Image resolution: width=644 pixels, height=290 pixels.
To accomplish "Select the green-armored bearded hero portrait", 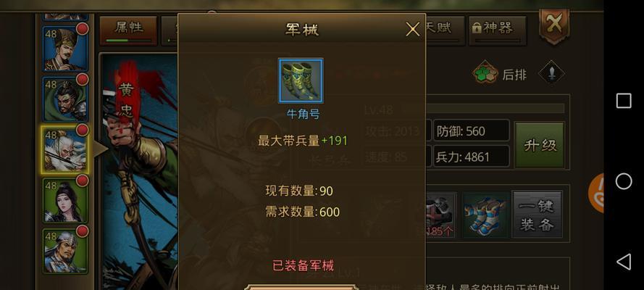I will (x=65, y=99).
